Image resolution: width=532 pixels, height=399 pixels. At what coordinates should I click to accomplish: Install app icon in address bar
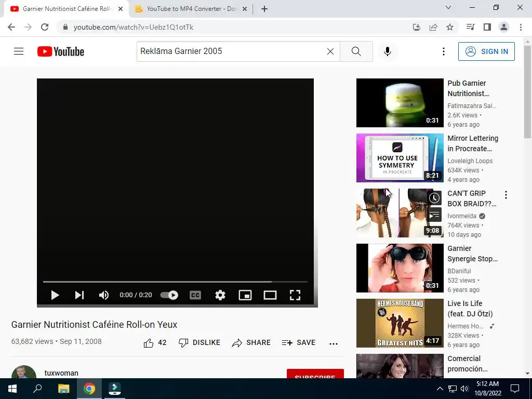pyautogui.click(x=417, y=27)
